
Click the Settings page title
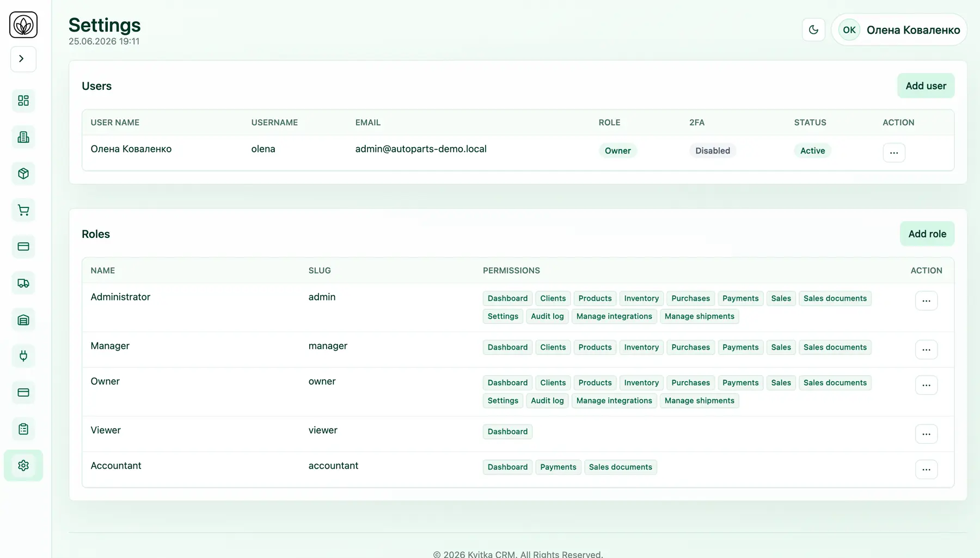(105, 25)
